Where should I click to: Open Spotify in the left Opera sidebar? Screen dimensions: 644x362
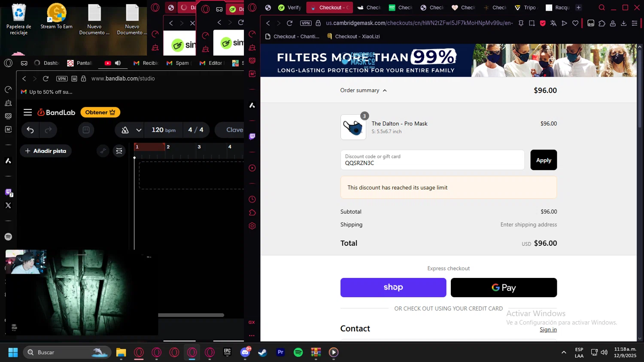[8, 237]
